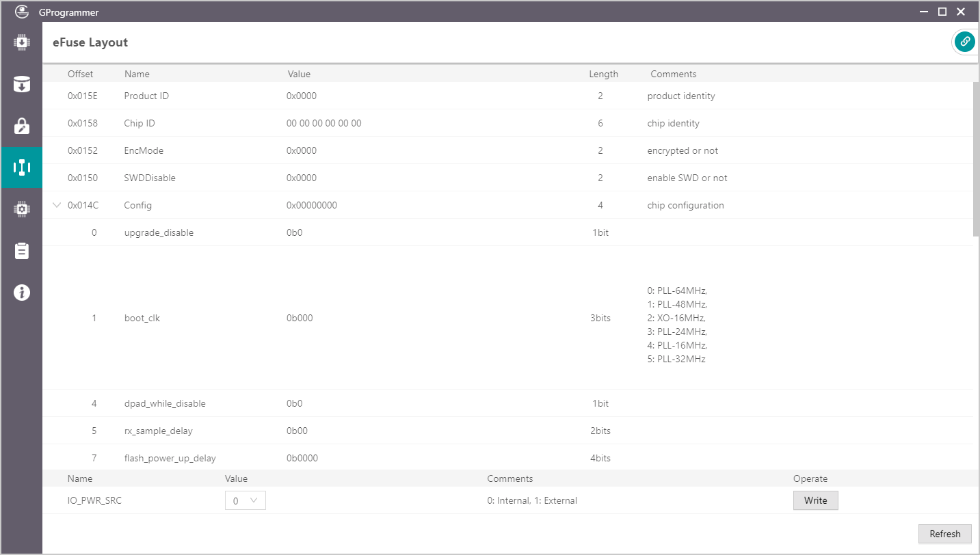This screenshot has width=980, height=555.
Task: Click the Refresh button
Action: [x=944, y=534]
